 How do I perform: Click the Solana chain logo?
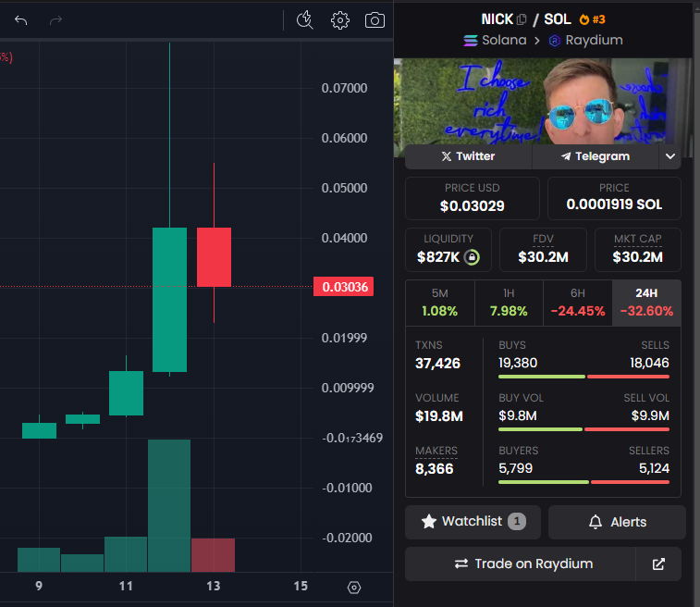470,40
